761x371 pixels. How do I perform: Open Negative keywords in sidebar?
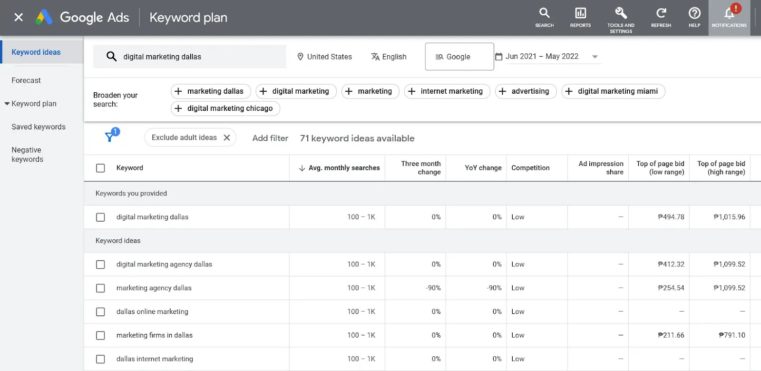tap(27, 154)
